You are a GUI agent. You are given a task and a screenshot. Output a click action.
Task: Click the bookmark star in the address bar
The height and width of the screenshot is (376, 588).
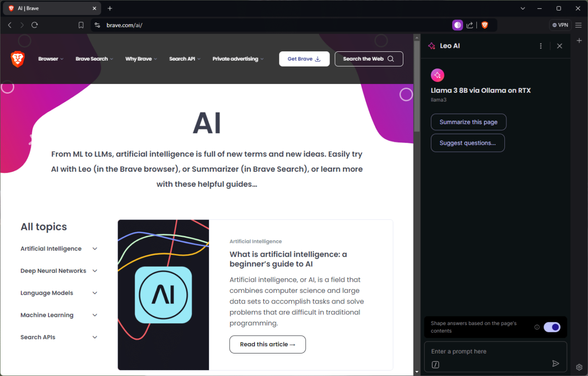(81, 25)
